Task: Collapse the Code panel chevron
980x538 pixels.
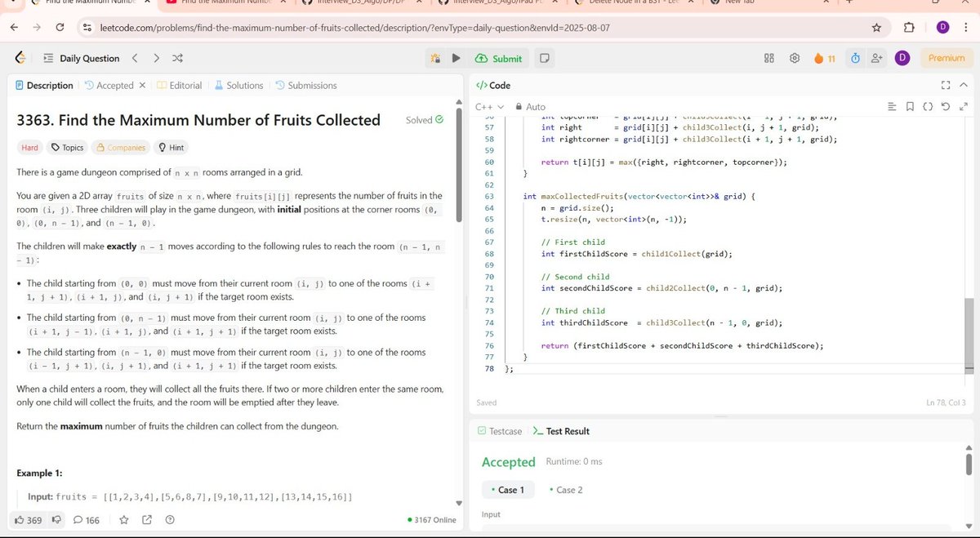Action: (x=964, y=85)
